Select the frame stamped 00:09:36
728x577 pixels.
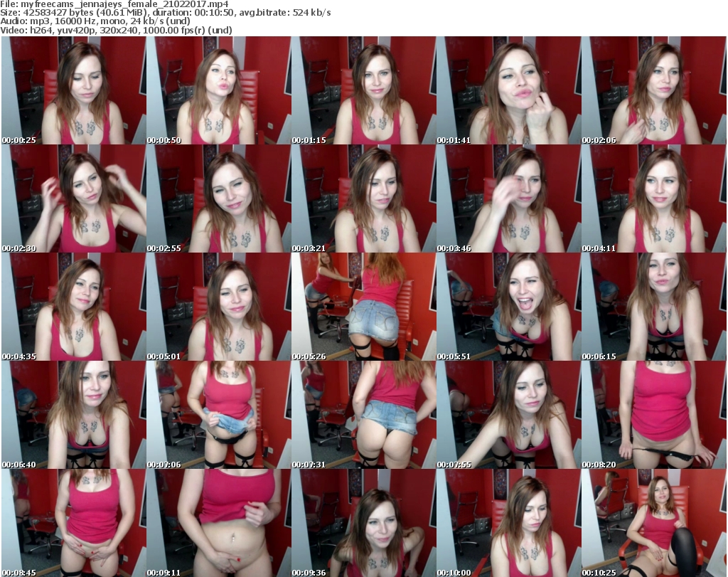(363, 523)
